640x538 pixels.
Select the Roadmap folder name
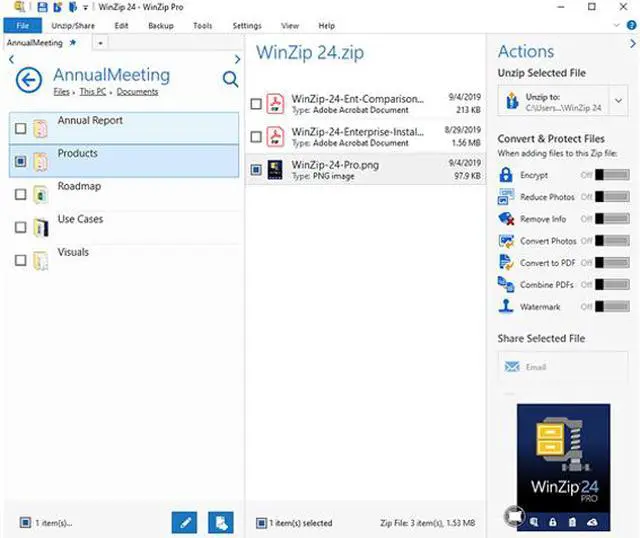tap(79, 186)
